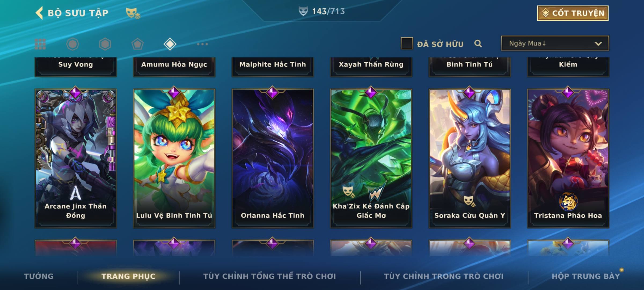Click the Ngày Mua dropdown chevron arrow

[x=598, y=44]
